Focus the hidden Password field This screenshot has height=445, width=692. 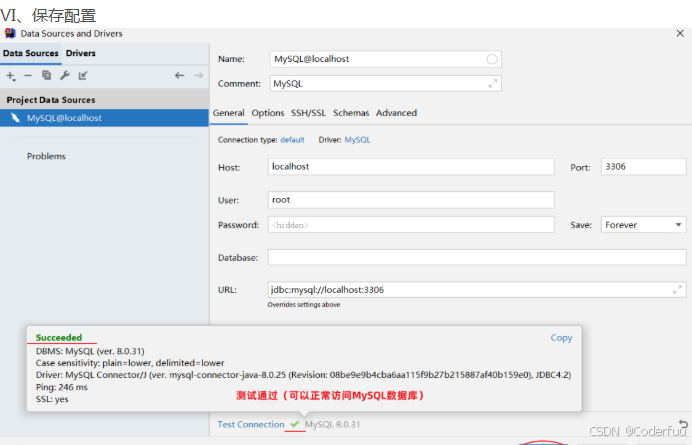point(411,225)
